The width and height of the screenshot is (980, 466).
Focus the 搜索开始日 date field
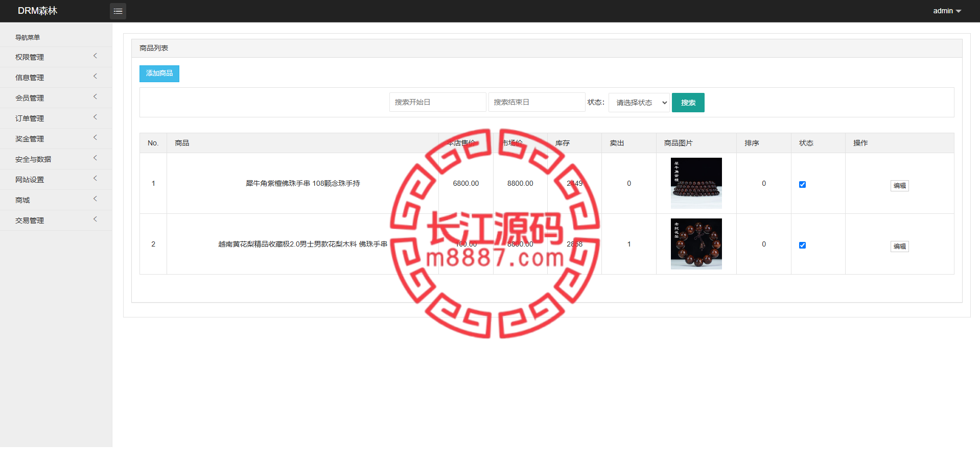point(437,102)
